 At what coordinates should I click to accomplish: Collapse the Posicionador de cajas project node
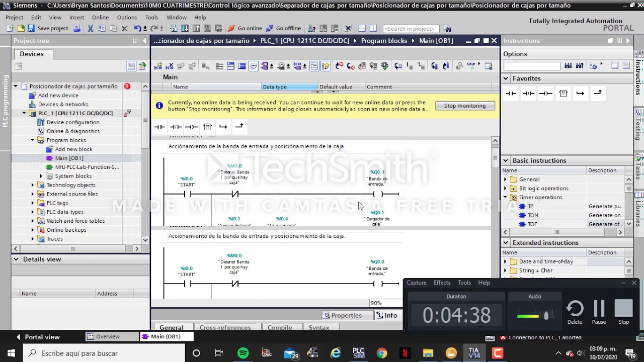16,86
